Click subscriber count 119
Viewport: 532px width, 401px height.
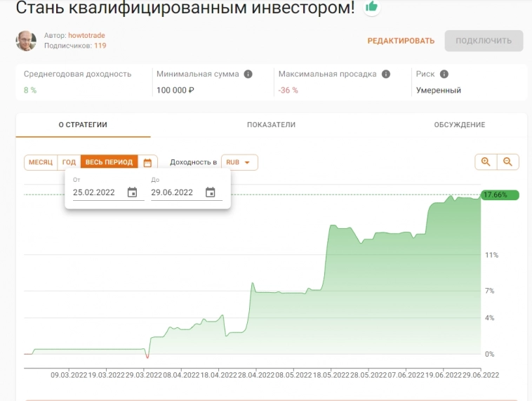[100, 46]
